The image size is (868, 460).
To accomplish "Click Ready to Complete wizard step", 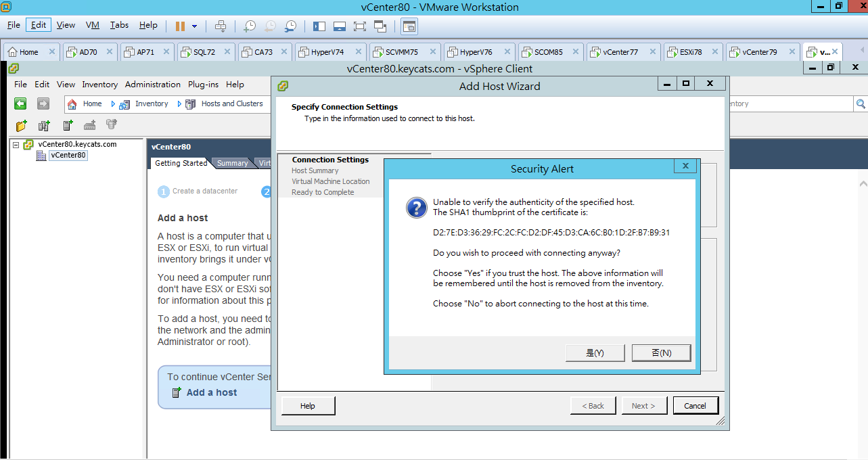I will click(x=323, y=192).
